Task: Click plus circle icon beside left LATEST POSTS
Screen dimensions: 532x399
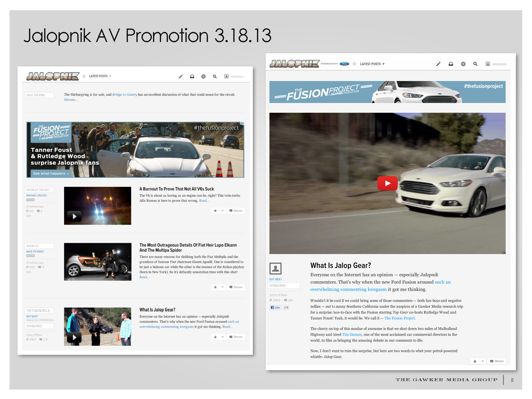Action: point(84,76)
